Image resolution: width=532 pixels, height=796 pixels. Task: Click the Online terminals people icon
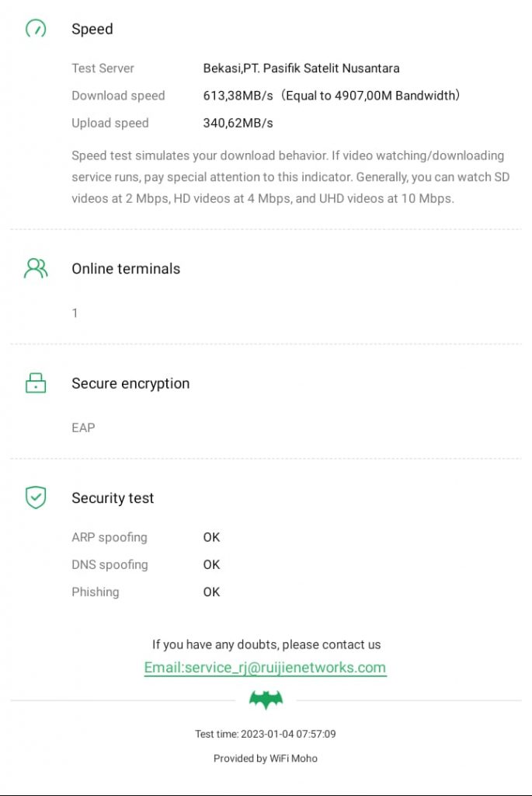tap(36, 269)
